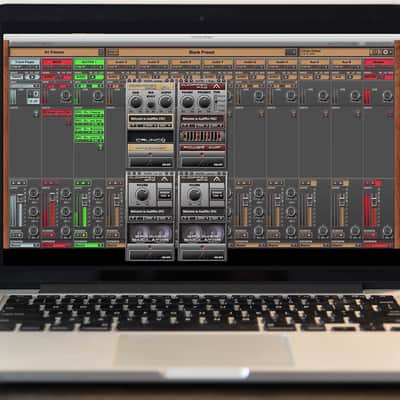Select the first orange Audio channel header
400x400 pixels.
point(121,62)
